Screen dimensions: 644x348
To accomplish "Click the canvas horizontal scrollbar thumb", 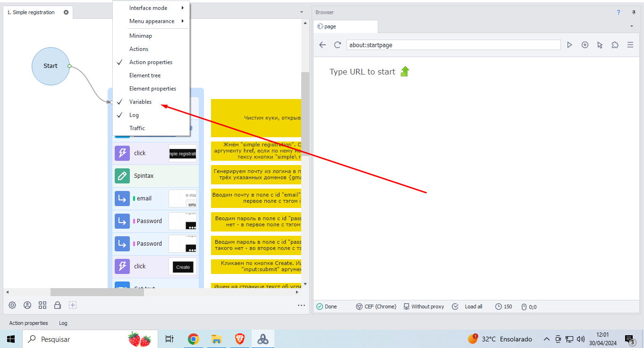I will click(x=97, y=292).
